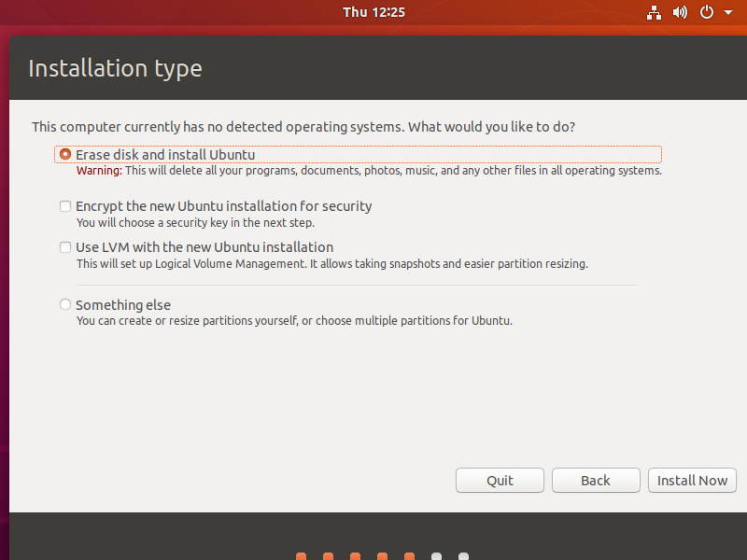Click the second orange progress dot
Image resolution: width=747 pixels, height=560 pixels.
point(328,557)
